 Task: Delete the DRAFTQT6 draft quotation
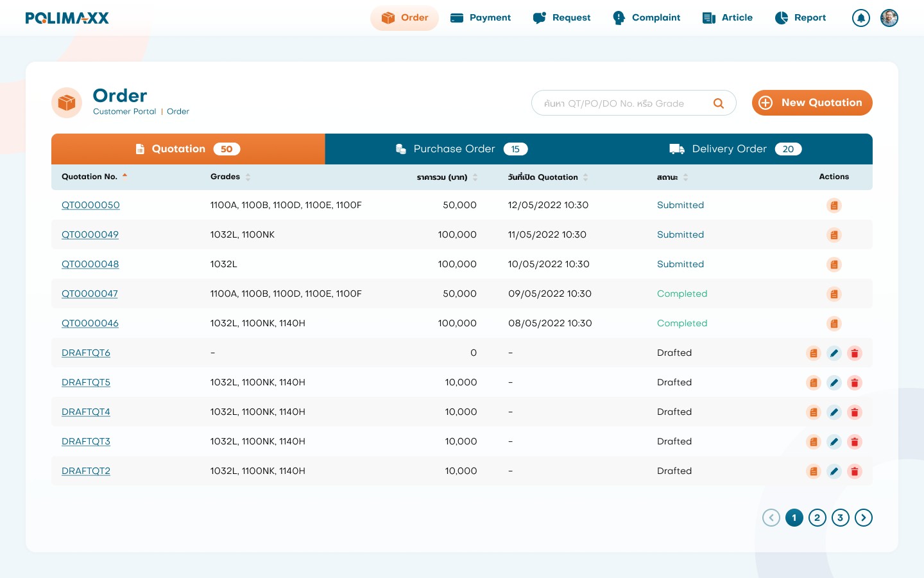pyautogui.click(x=854, y=353)
